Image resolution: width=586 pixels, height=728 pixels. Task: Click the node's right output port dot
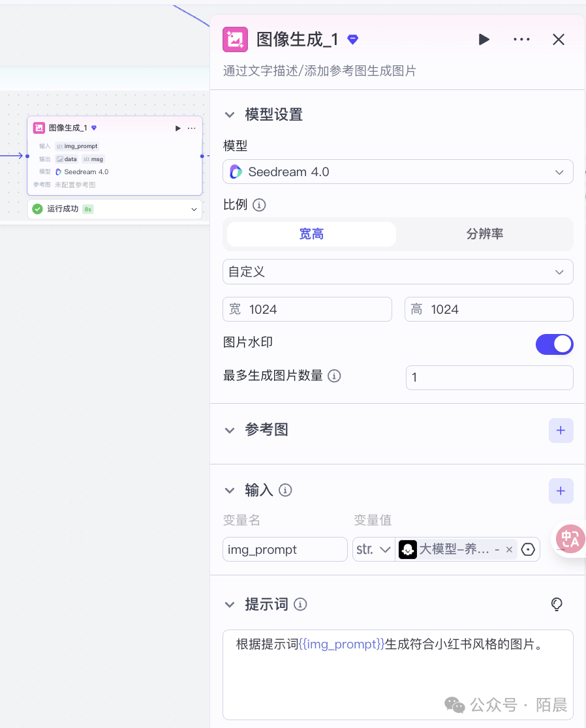202,157
